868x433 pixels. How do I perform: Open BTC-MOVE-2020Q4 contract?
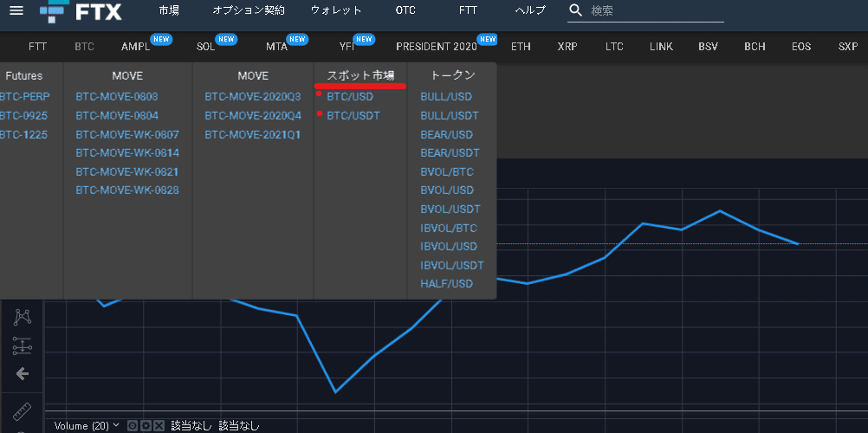pos(253,116)
